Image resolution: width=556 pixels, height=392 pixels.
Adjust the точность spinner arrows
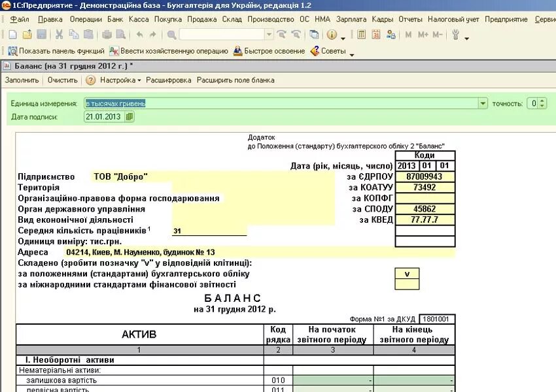coord(542,103)
